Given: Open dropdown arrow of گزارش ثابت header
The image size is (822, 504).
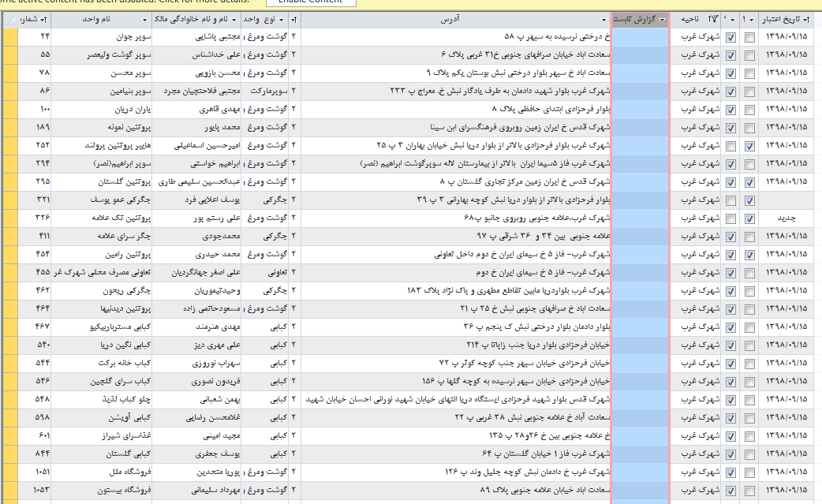Looking at the screenshot, I should click(x=663, y=20).
